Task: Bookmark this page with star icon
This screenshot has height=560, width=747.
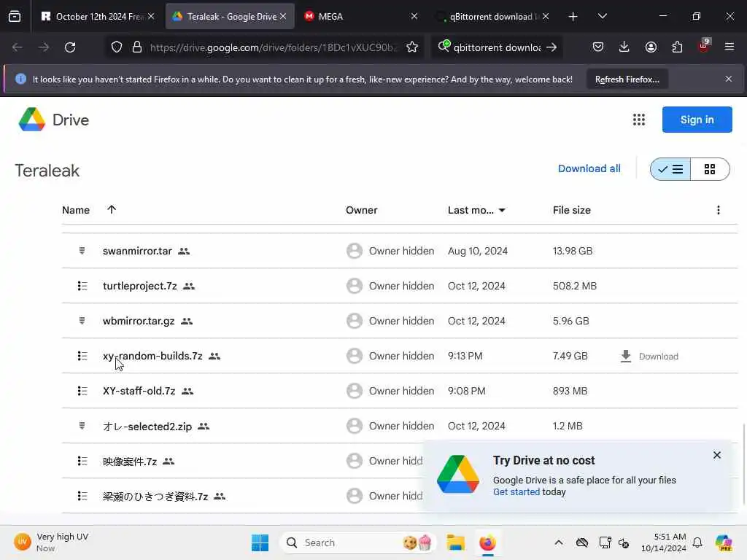Action: coord(412,47)
